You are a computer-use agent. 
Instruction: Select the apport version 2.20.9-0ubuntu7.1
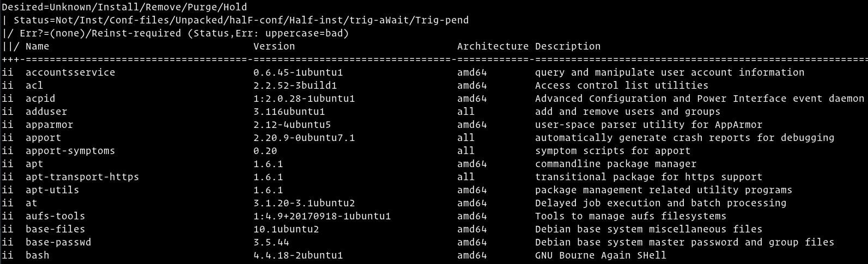point(304,138)
